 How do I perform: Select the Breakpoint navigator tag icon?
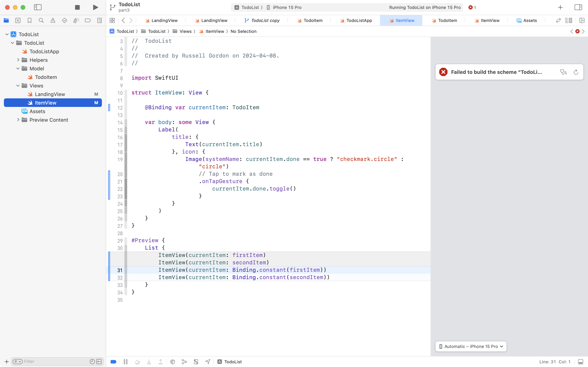(x=88, y=20)
